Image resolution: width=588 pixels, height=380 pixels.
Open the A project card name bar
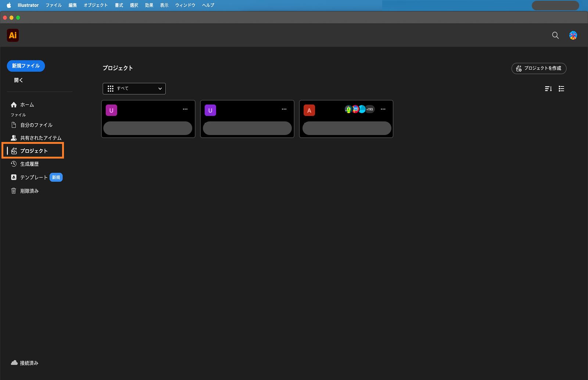(347, 128)
